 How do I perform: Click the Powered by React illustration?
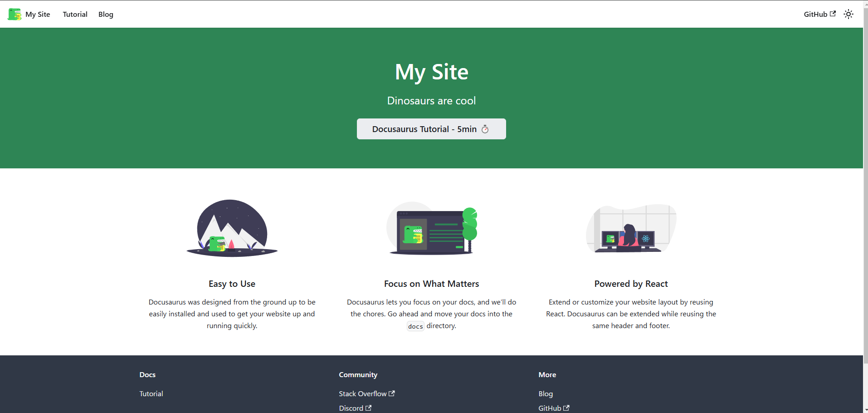(630, 228)
